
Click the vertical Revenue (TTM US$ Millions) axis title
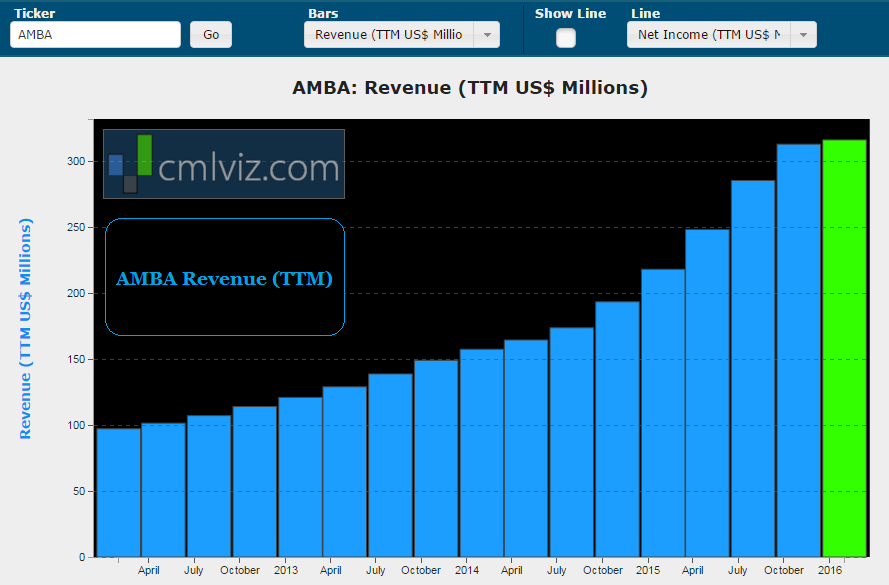[26, 329]
